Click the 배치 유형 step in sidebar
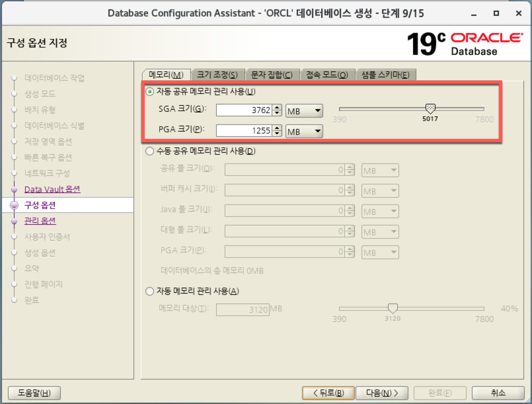The height and width of the screenshot is (404, 532). (x=40, y=110)
